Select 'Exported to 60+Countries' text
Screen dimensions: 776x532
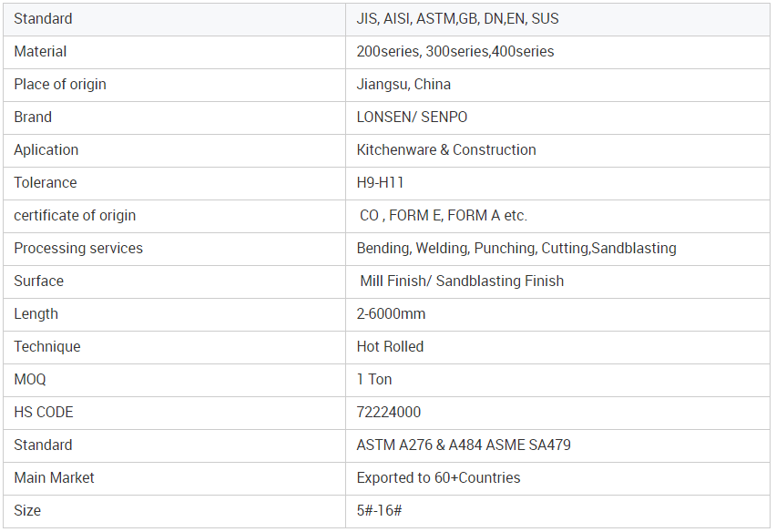(438, 478)
